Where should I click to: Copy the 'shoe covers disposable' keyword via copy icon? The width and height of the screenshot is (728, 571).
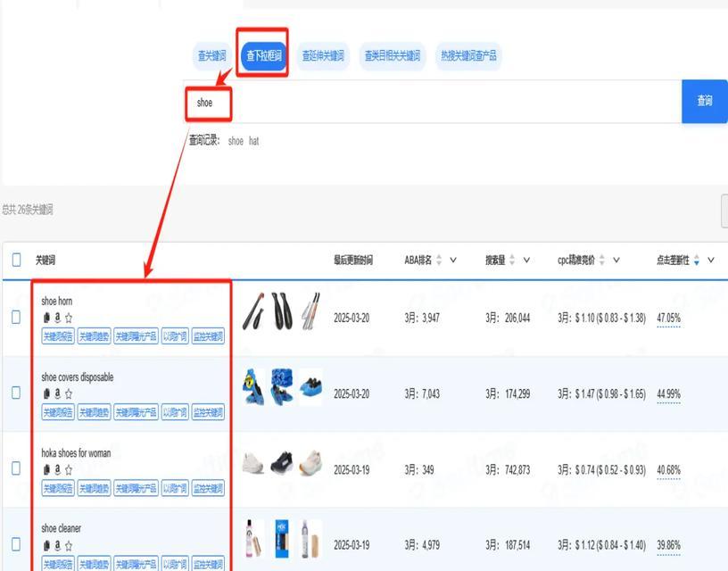pos(46,393)
